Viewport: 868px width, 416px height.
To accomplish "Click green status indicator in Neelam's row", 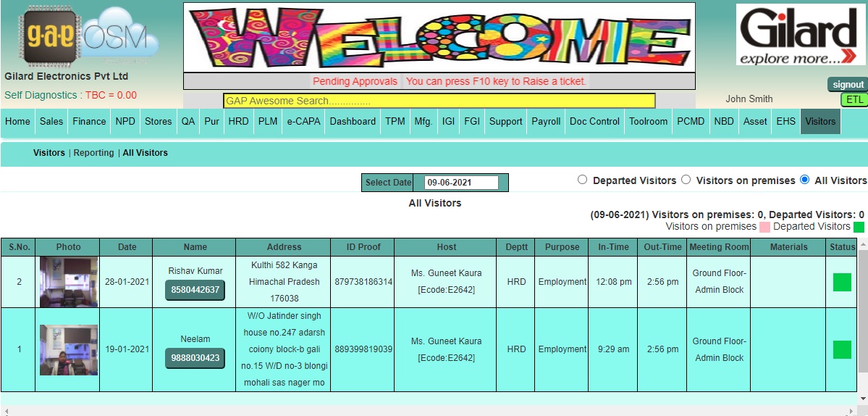I will tap(842, 349).
